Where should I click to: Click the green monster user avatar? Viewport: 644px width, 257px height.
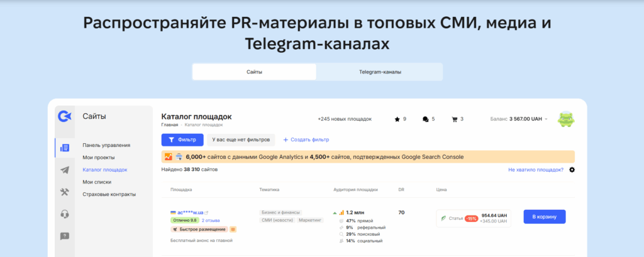[x=566, y=119]
